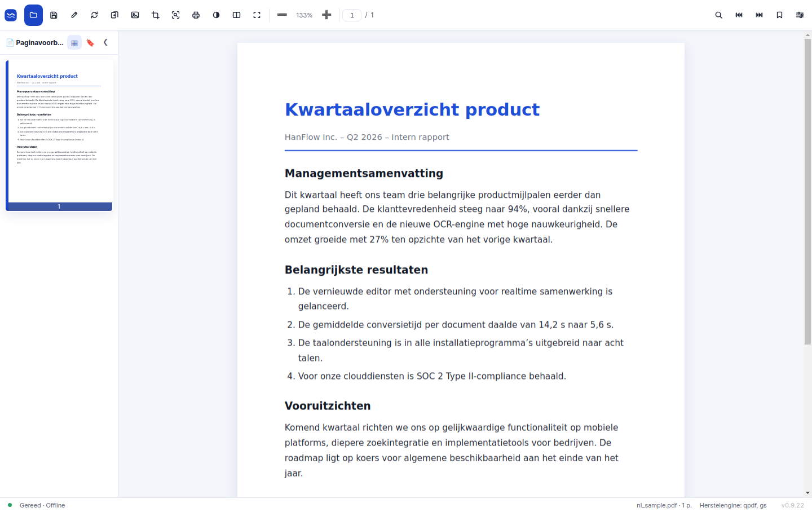Click the wave app logo icon
This screenshot has width=812, height=512.
(11, 15)
